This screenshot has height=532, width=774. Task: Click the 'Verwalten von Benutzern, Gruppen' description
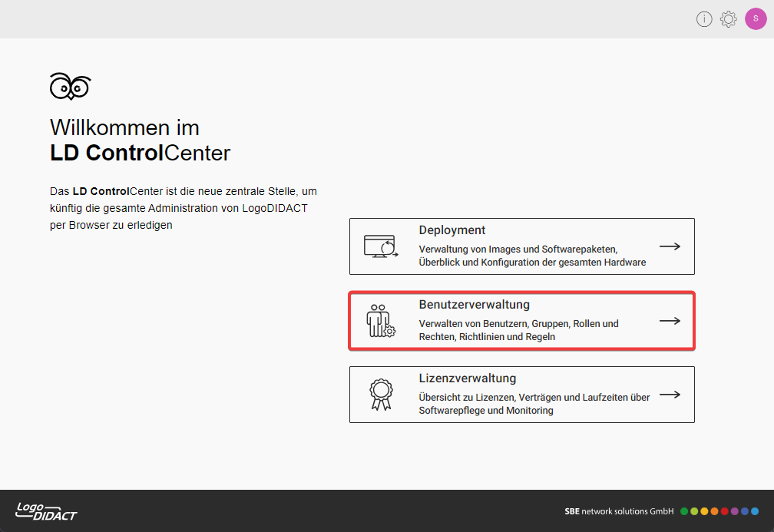(x=518, y=330)
